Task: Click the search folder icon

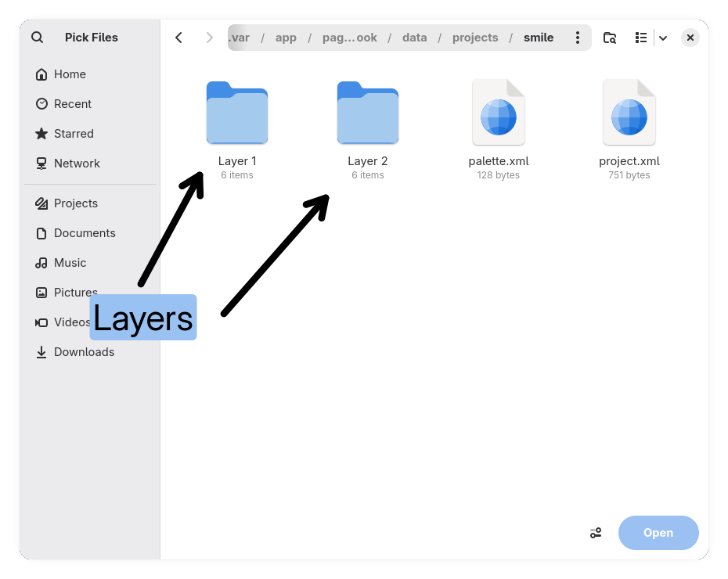Action: tap(610, 38)
